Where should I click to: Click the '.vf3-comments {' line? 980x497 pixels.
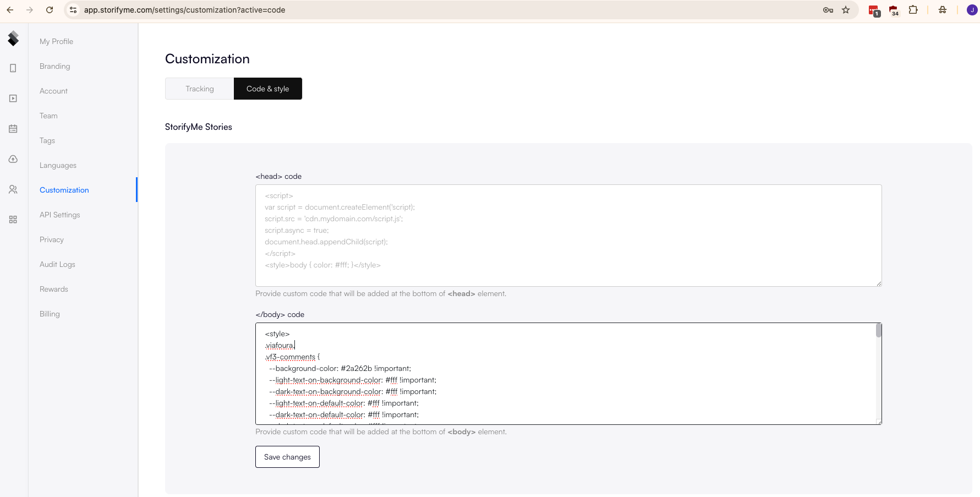(292, 357)
